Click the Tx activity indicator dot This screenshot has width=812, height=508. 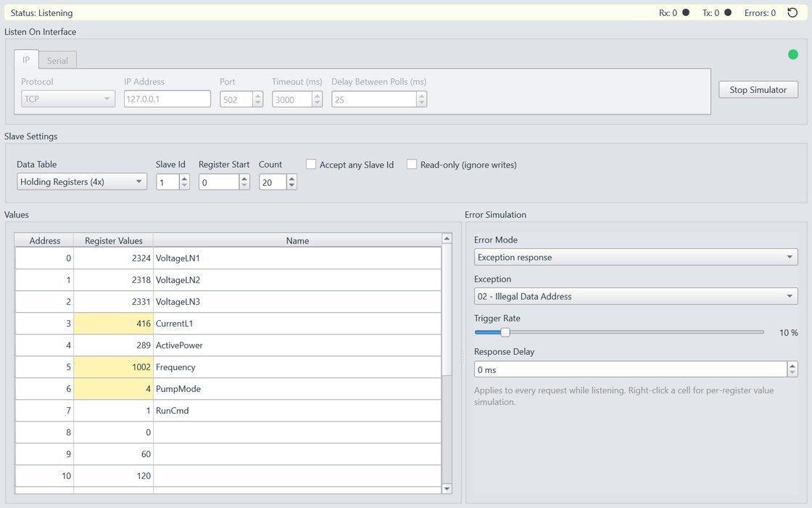click(x=728, y=12)
